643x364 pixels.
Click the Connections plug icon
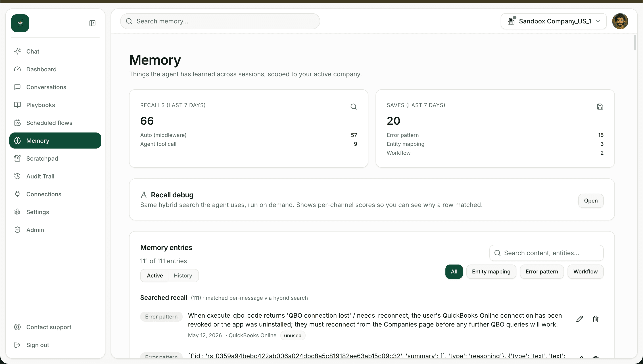point(17,194)
